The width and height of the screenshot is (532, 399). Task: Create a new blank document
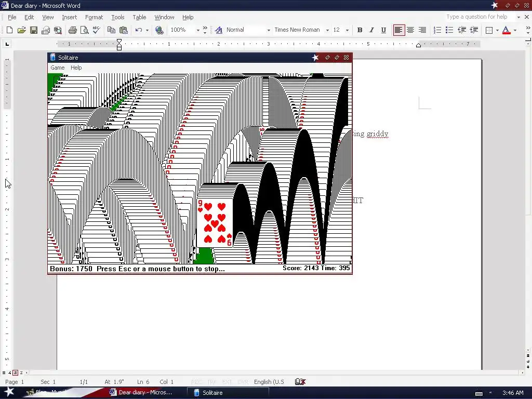tap(9, 30)
